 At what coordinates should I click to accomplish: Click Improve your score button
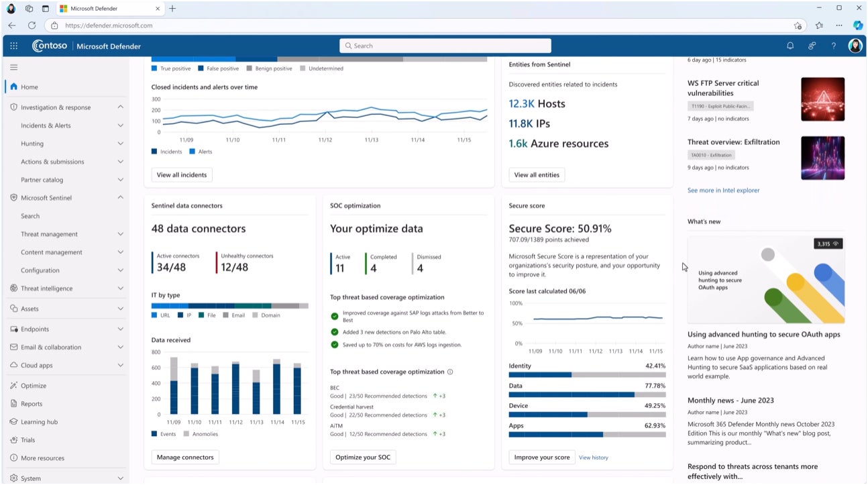point(542,457)
